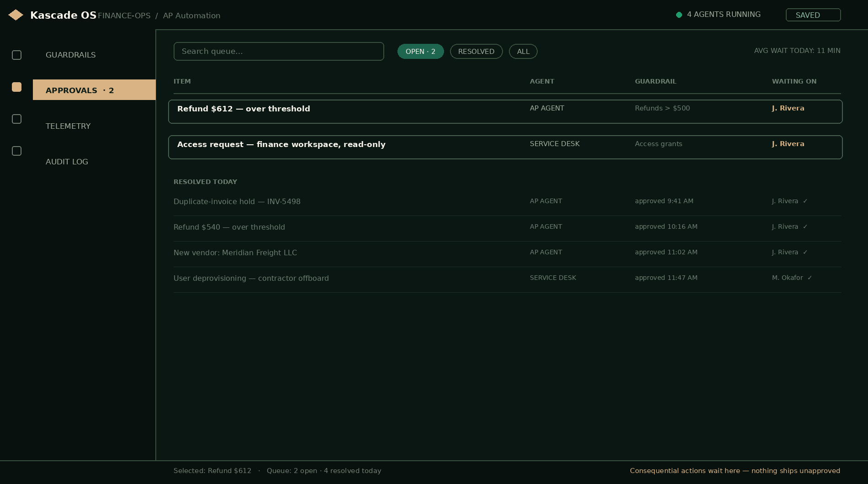Open Duplicate-invoice hold INV-5498 entry
Viewport: 868px width, 484px height.
(507, 201)
